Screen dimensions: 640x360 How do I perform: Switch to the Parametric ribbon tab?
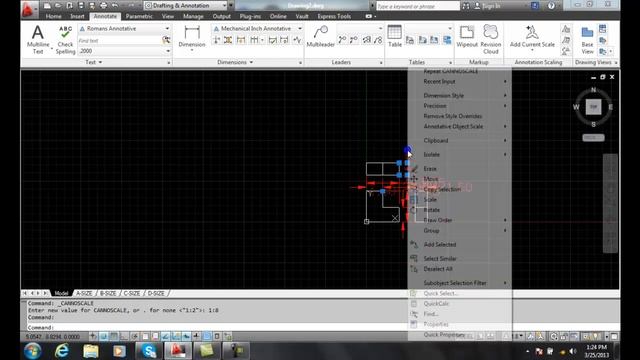pos(139,16)
